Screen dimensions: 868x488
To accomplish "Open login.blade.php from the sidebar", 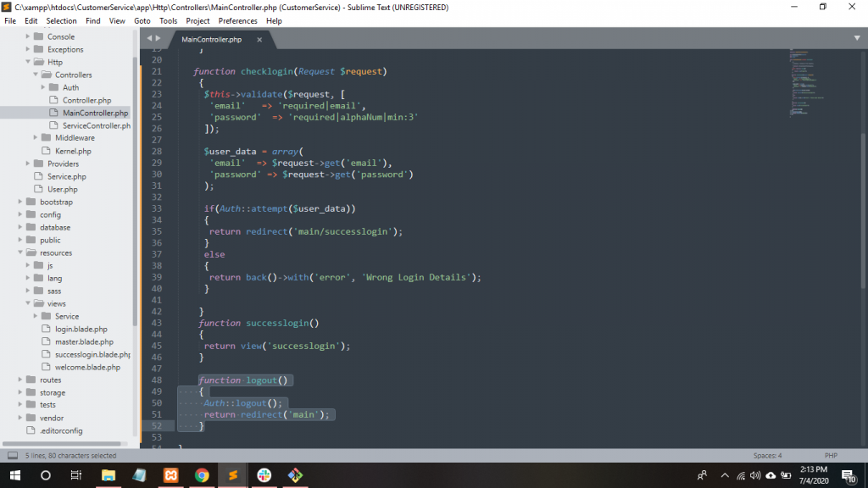I will (x=81, y=329).
